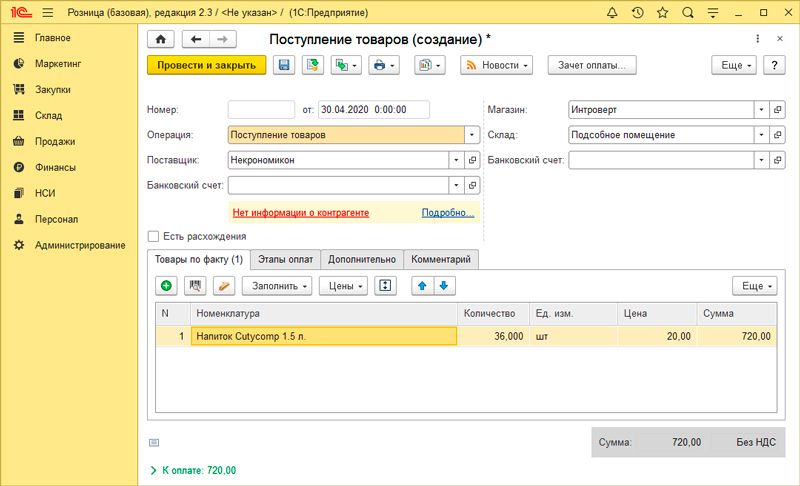Switch to Этапы оплат tab
This screenshot has width=800, height=486.
(285, 260)
